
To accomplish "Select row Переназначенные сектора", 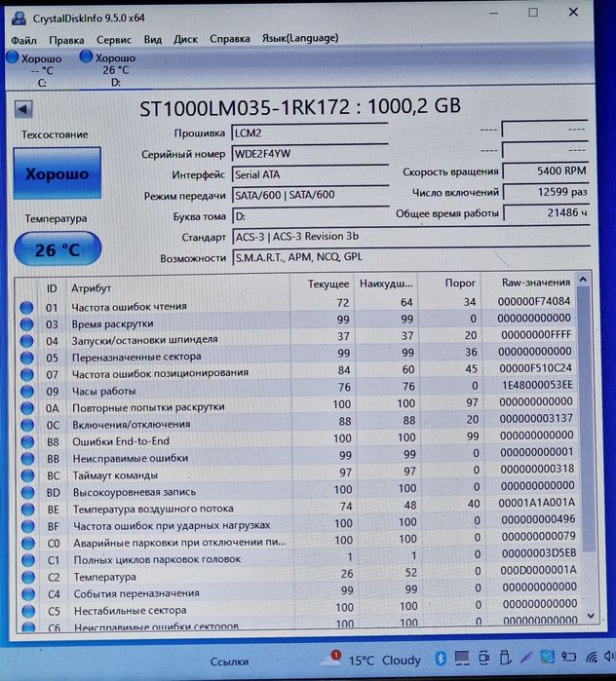I will (297, 355).
